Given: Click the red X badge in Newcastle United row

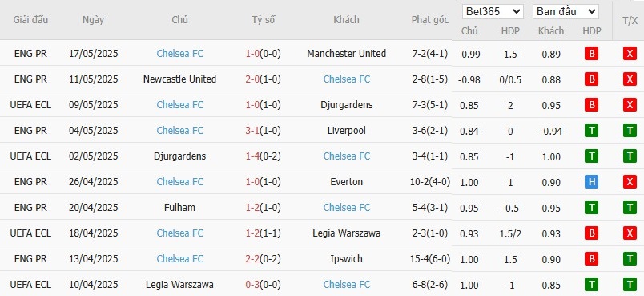Looking at the screenshot, I should tap(630, 79).
